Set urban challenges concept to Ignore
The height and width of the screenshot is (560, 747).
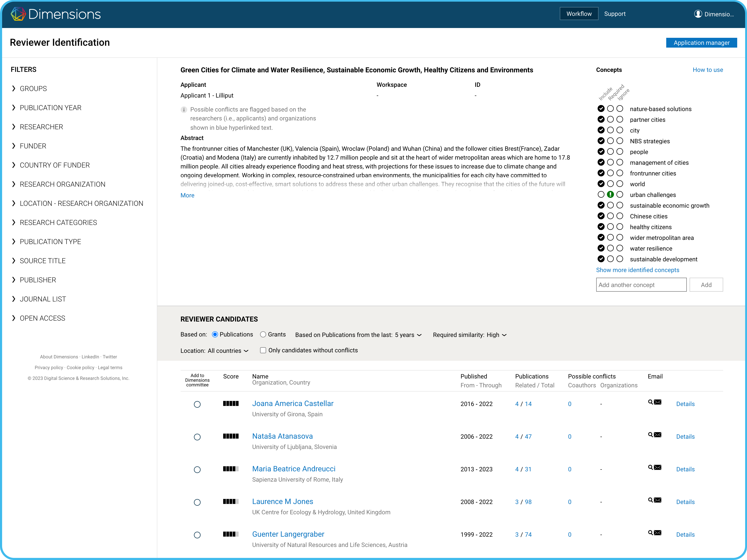point(620,195)
